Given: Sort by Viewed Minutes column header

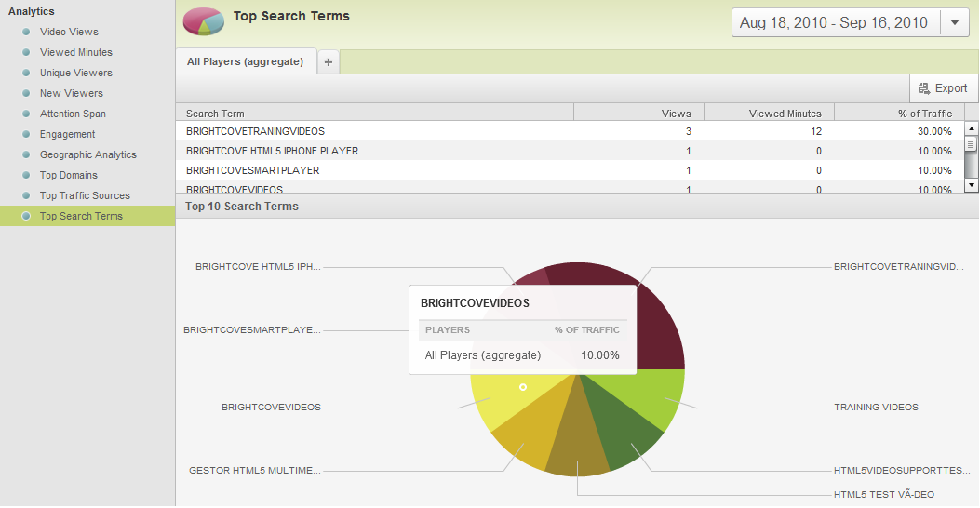Looking at the screenshot, I should (769, 114).
